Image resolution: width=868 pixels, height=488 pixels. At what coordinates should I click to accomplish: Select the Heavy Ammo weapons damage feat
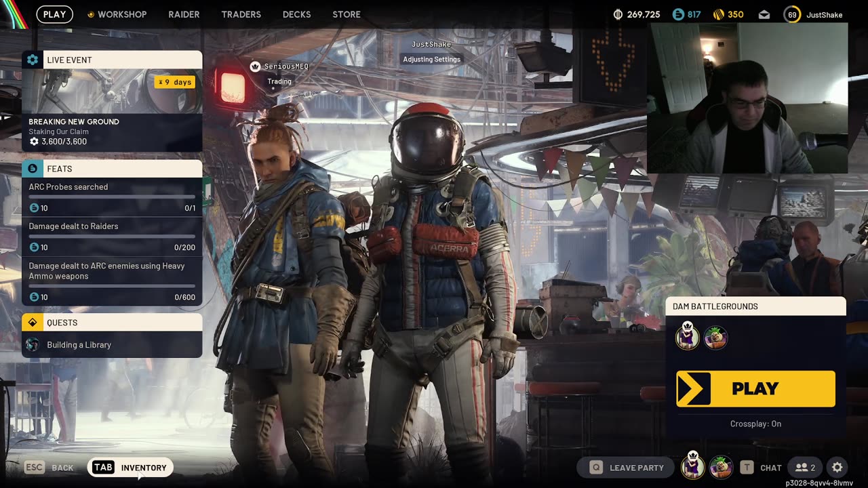click(x=112, y=281)
